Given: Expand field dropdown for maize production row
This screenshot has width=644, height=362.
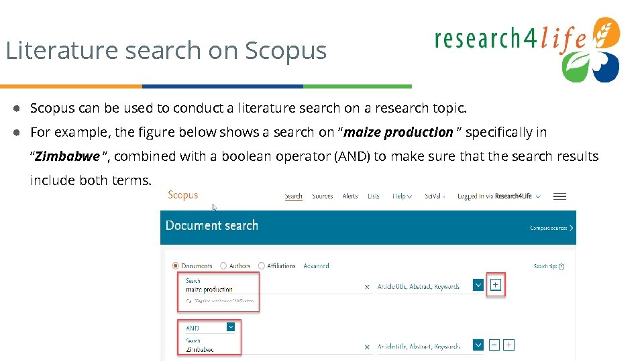Looking at the screenshot, I should (478, 285).
